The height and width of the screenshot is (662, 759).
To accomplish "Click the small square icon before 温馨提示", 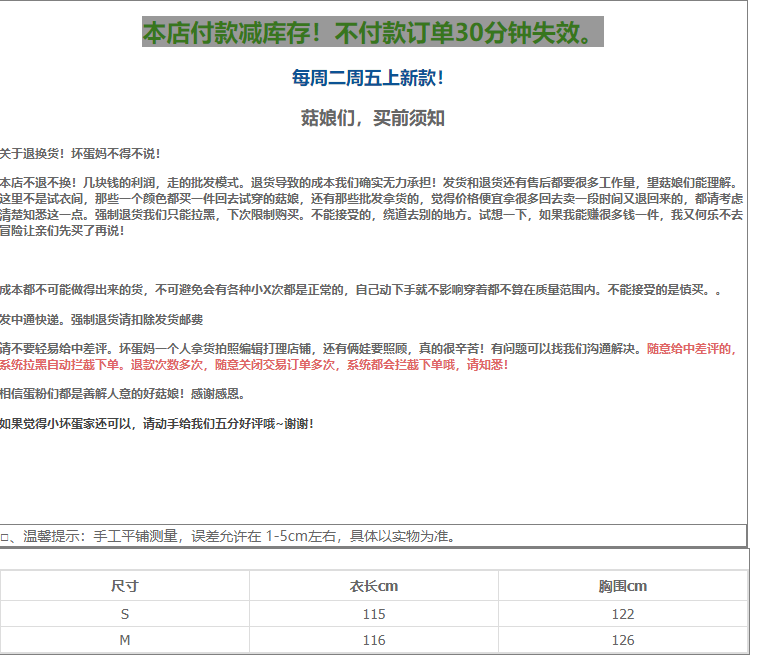I will click(x=5, y=537).
